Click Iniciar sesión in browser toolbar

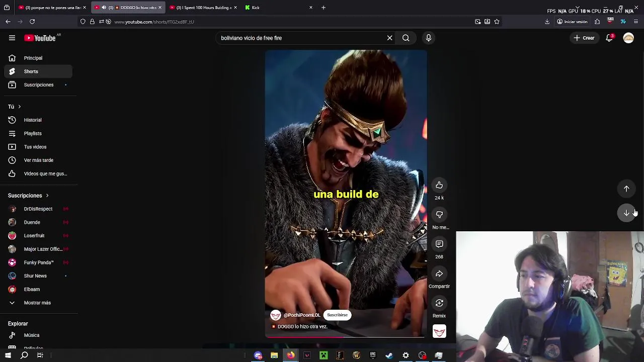(572, 22)
